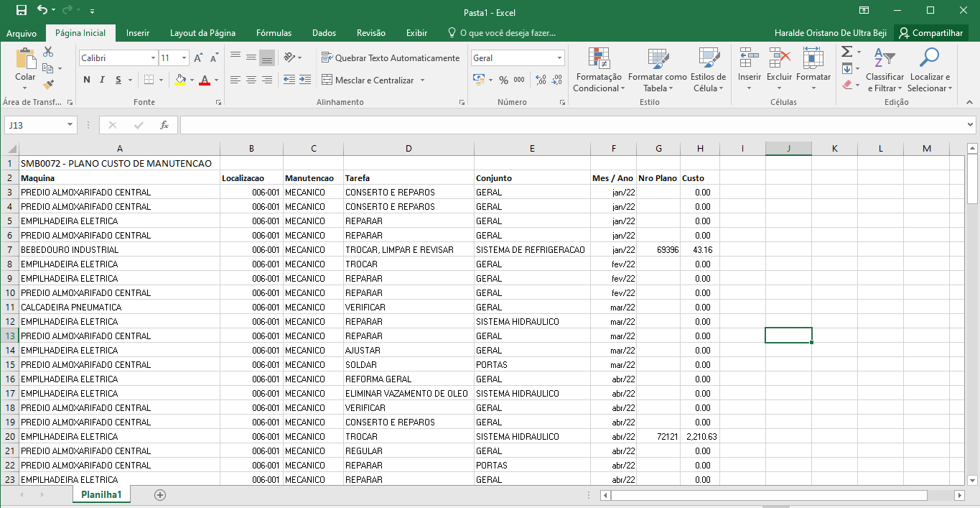Apply the thousands separator style
The height and width of the screenshot is (508, 980).
(x=519, y=80)
